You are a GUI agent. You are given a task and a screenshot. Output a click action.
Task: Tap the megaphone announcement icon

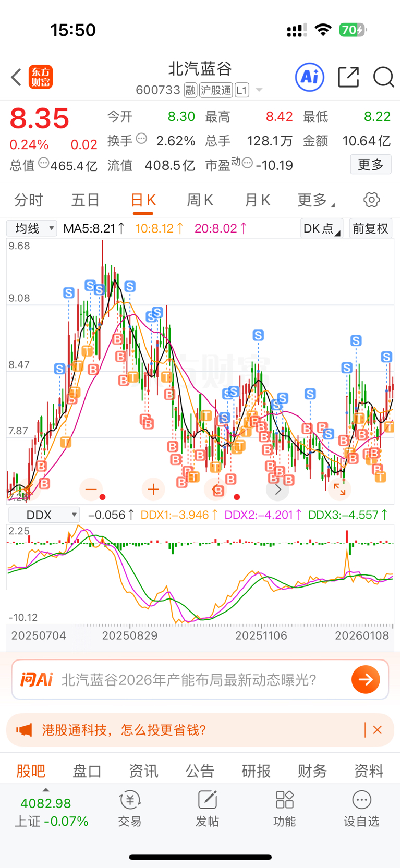pos(24,730)
